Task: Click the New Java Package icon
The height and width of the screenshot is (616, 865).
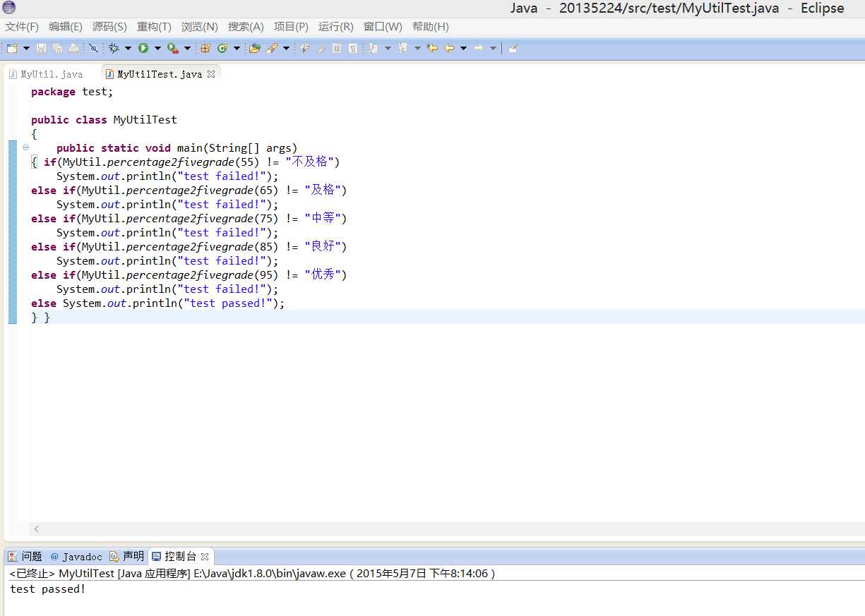Action: click(x=205, y=48)
